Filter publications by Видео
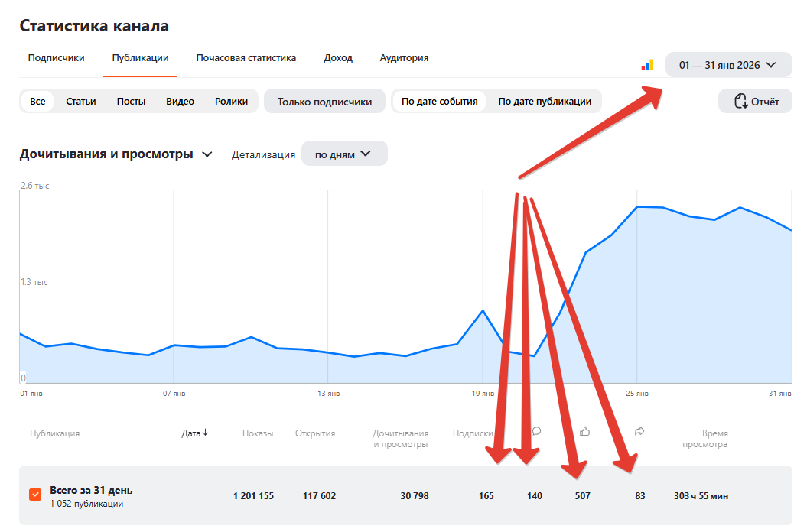The height and width of the screenshot is (532, 807). (180, 102)
